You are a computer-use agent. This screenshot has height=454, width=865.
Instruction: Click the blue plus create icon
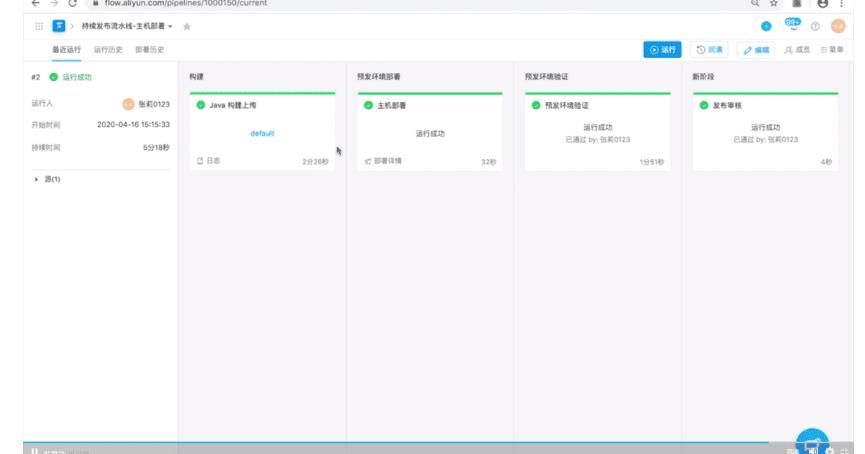[766, 26]
